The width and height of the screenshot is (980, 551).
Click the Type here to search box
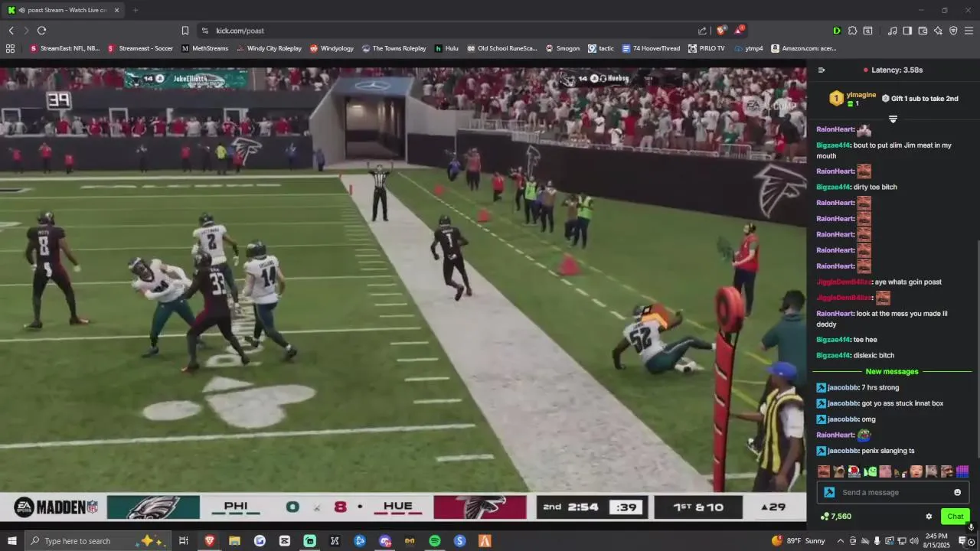tap(98, 541)
